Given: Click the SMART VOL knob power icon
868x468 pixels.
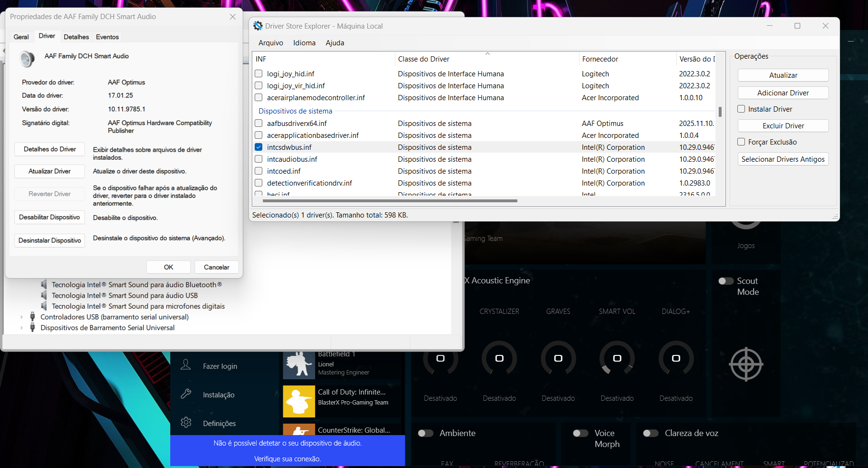Looking at the screenshot, I should tap(617, 358).
